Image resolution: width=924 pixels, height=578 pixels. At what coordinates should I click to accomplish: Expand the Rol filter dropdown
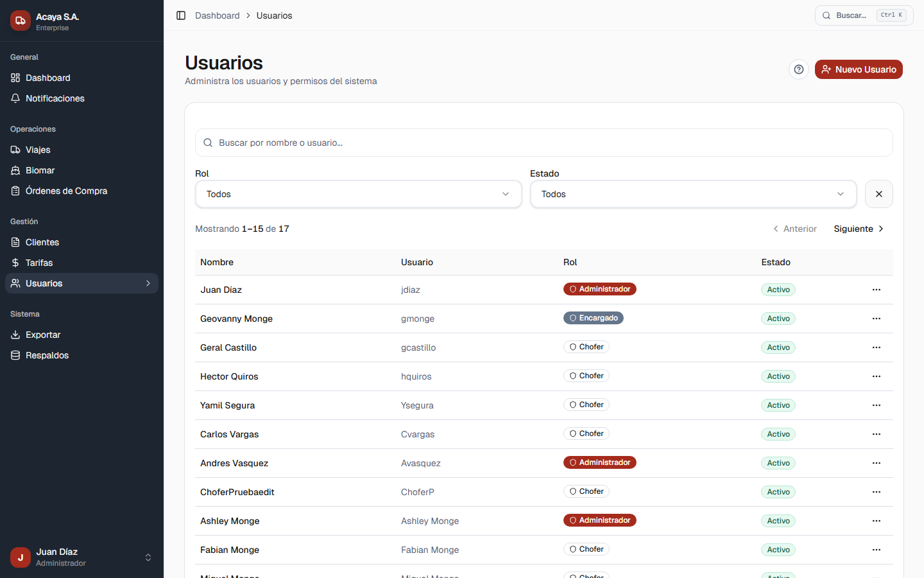(x=358, y=194)
